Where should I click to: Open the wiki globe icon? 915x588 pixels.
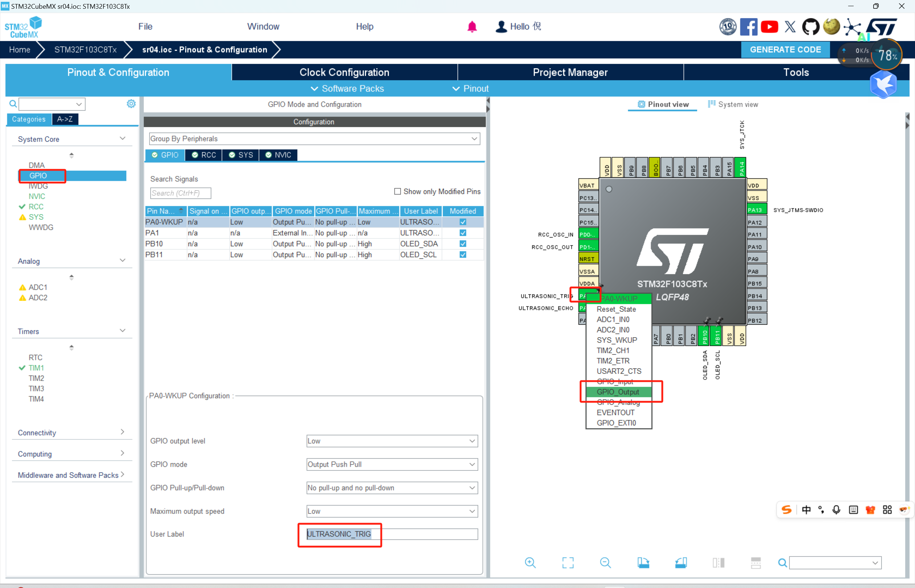click(x=831, y=27)
